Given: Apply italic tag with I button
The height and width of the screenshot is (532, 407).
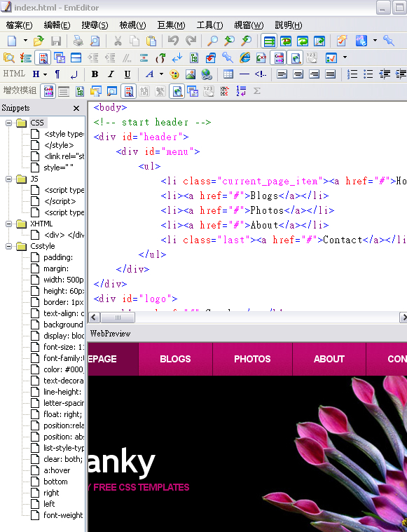Looking at the screenshot, I should click(111, 74).
